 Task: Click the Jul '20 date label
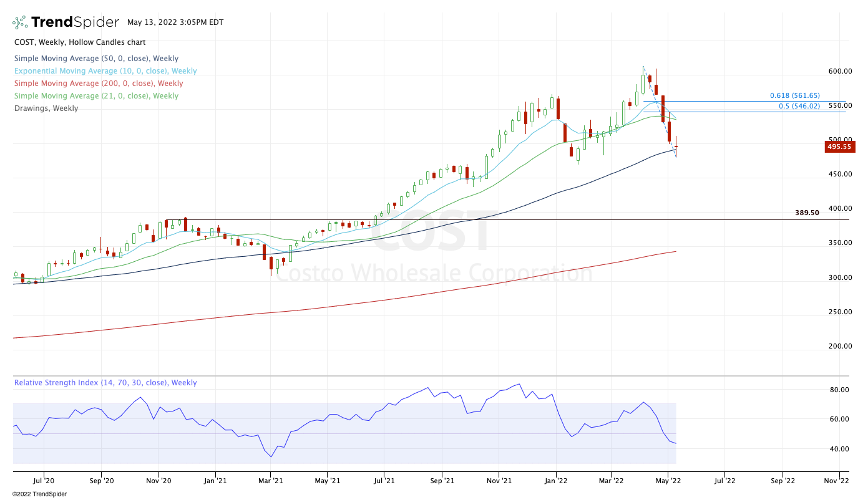pos(44,481)
